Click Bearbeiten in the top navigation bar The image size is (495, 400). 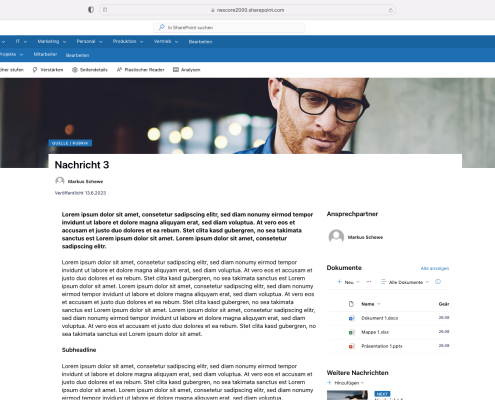pos(200,42)
